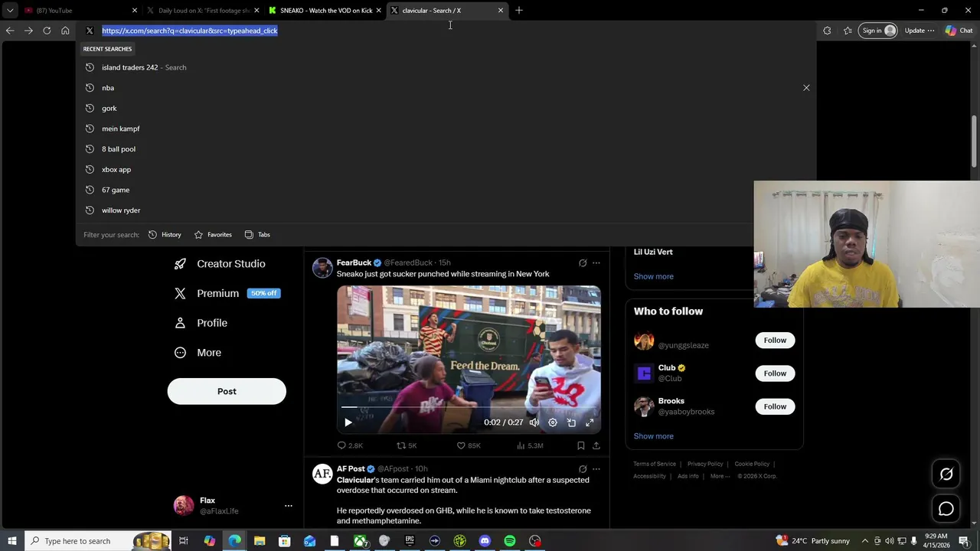This screenshot has width=980, height=551.
Task: Open more options on FearBuck's post
Action: point(596,263)
